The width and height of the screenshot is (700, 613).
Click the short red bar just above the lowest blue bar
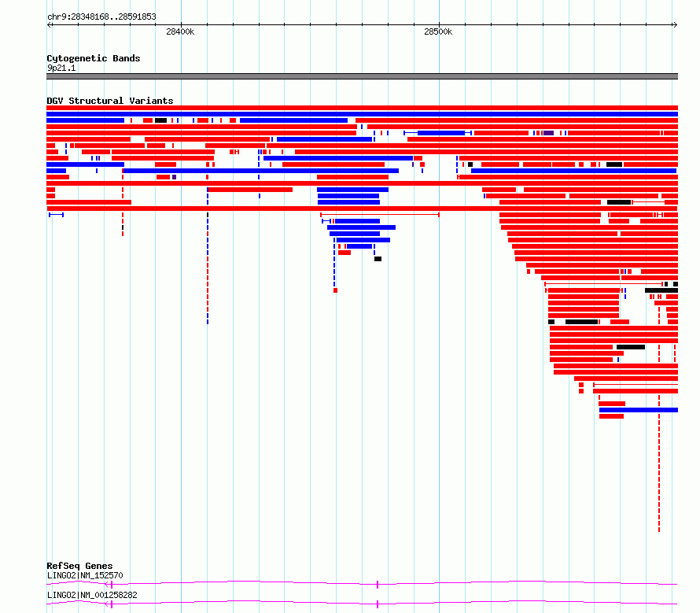pos(612,404)
